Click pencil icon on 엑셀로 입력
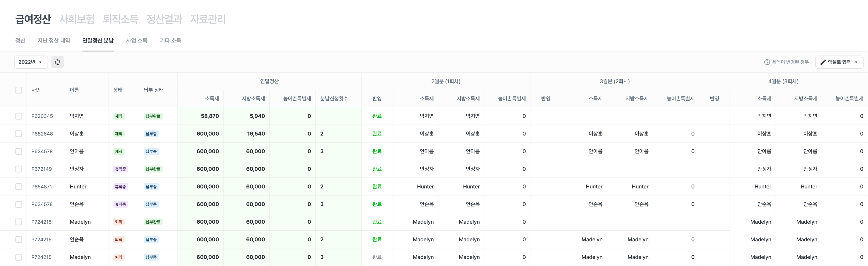 coord(823,62)
